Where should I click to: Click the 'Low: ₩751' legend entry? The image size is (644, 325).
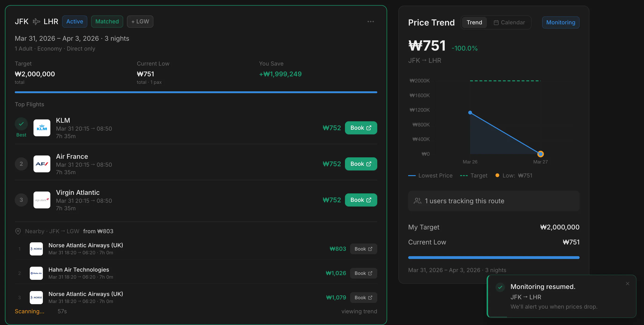(514, 176)
